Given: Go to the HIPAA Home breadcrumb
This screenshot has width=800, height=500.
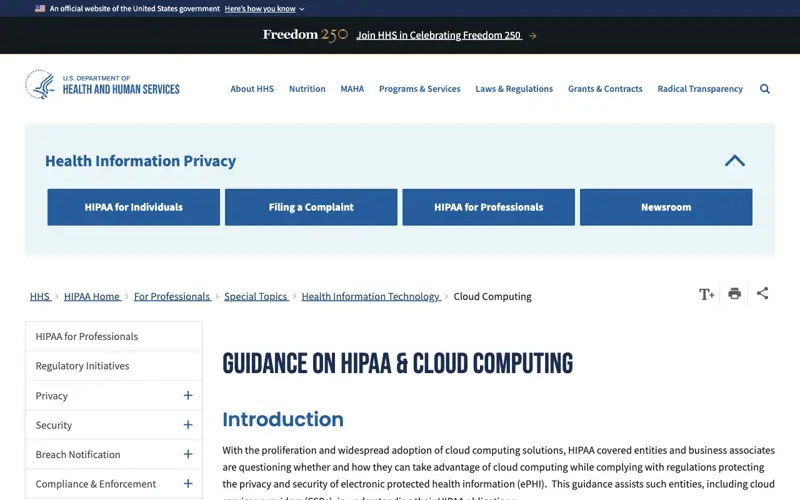Looking at the screenshot, I should click(x=92, y=296).
